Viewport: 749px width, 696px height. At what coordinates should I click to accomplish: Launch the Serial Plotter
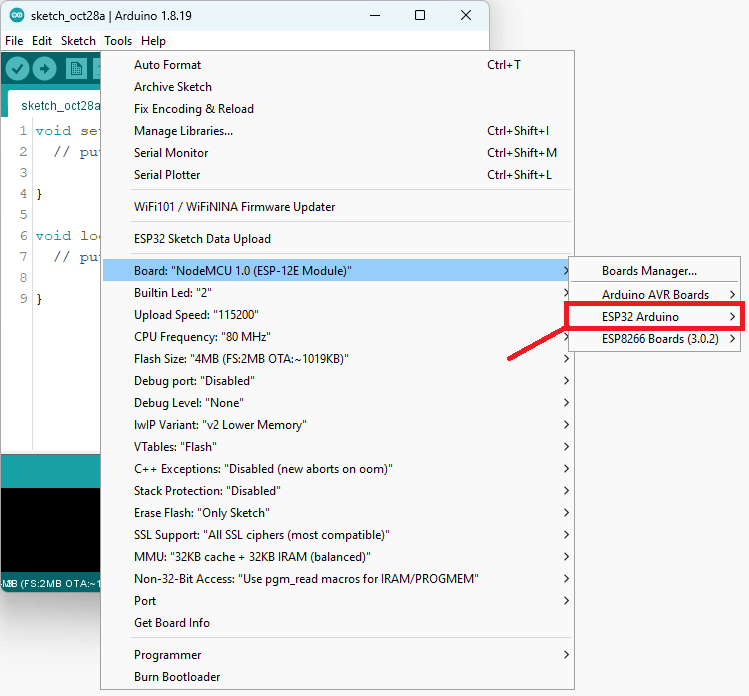click(337, 174)
